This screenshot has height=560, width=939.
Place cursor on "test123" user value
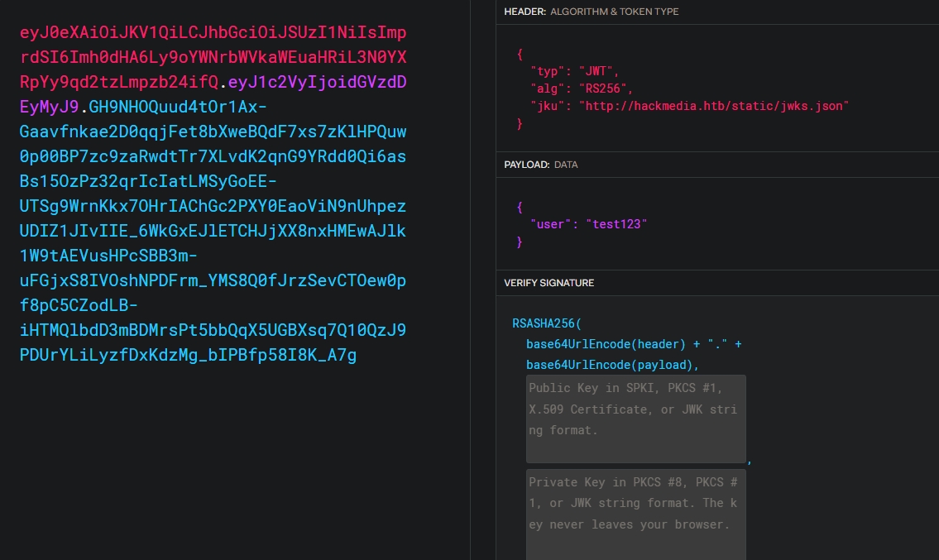[616, 224]
